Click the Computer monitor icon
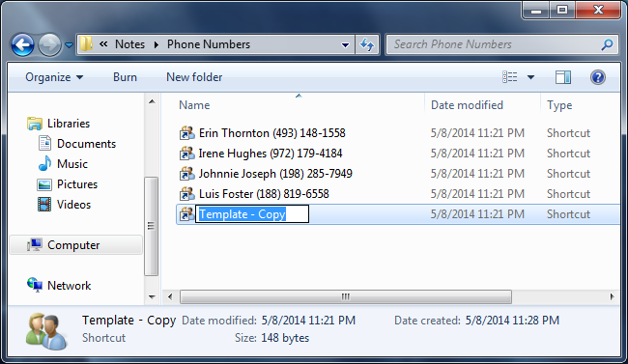Image resolution: width=628 pixels, height=364 pixels. (35, 244)
